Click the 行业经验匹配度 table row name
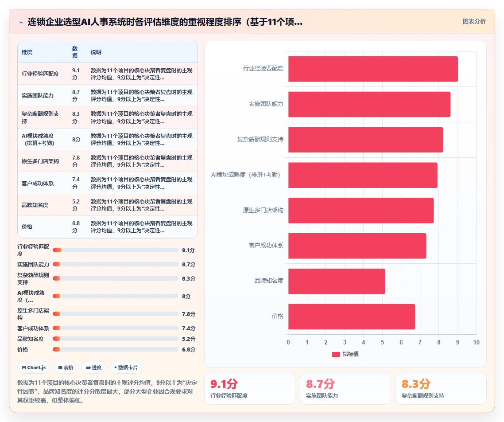This screenshot has height=422, width=504. 40,74
